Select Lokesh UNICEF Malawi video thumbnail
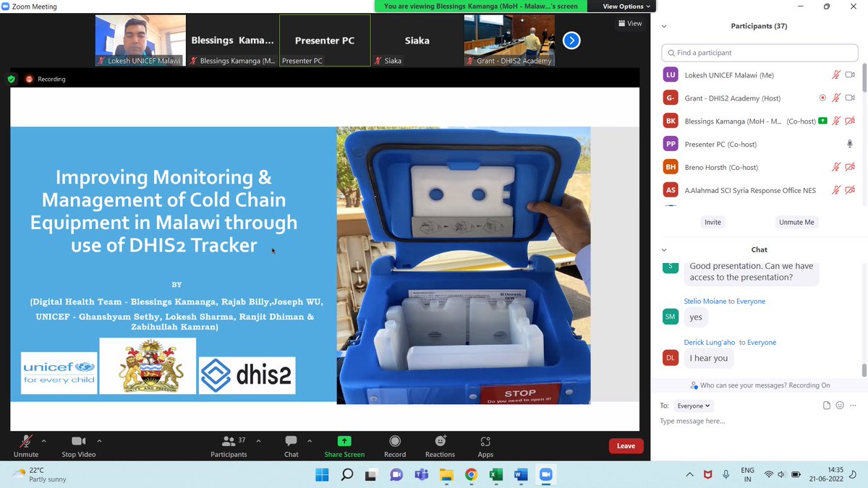 [141, 40]
